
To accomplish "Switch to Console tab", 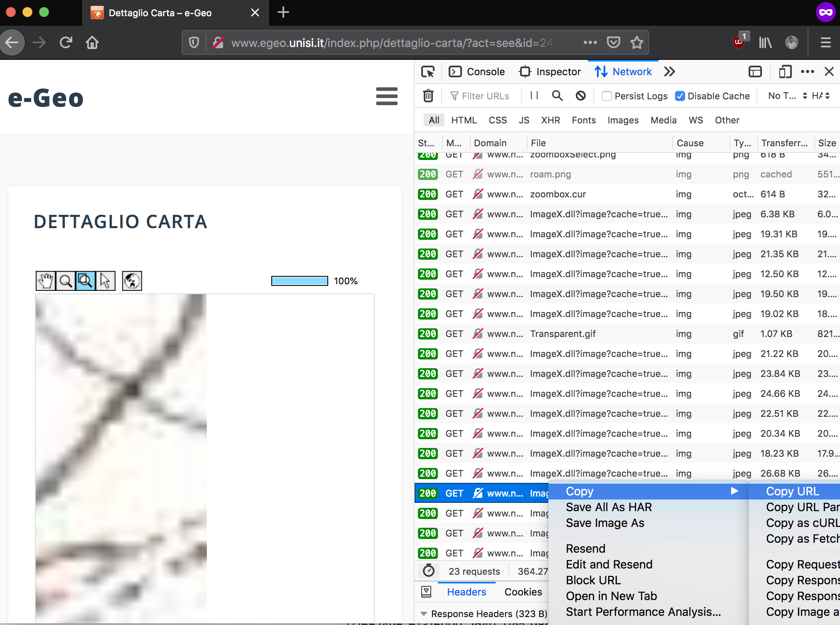I will [x=476, y=72].
